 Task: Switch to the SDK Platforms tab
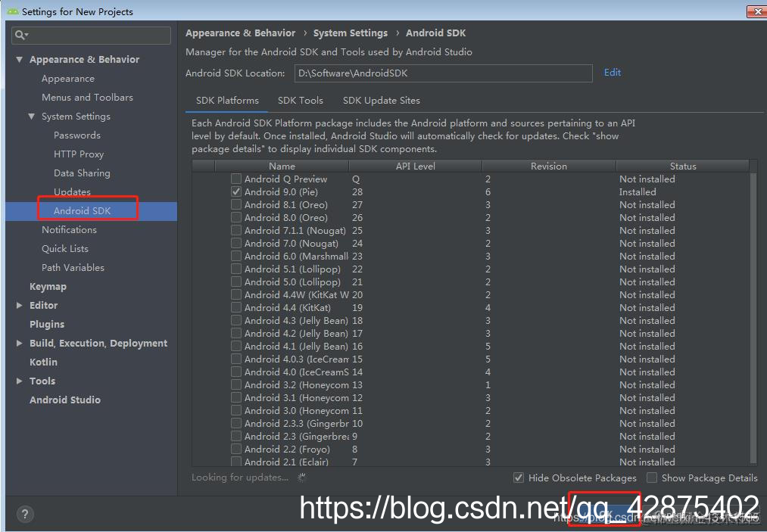pos(227,101)
